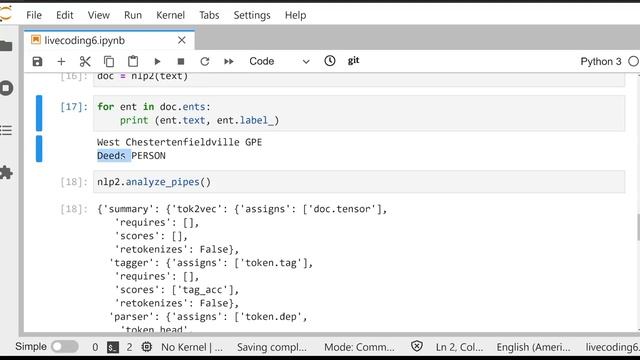Click the livecoding6 file name in status bar

point(612,347)
